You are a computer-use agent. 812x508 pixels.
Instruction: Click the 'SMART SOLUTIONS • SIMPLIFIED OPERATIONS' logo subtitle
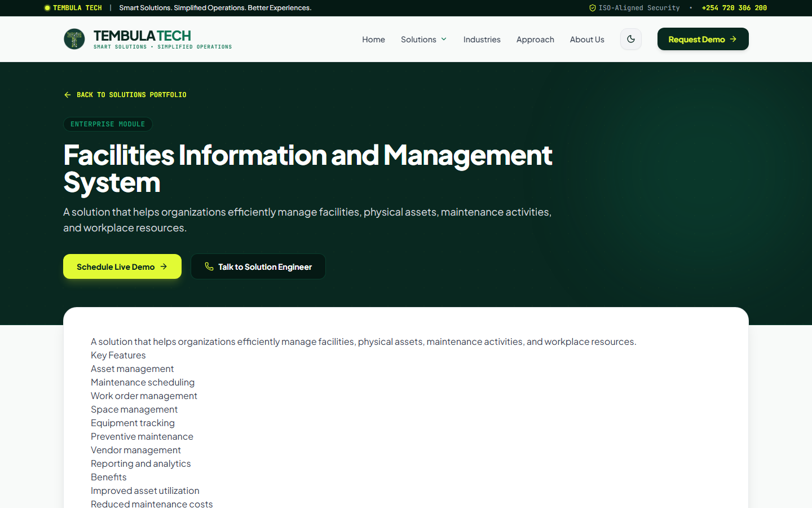point(163,47)
